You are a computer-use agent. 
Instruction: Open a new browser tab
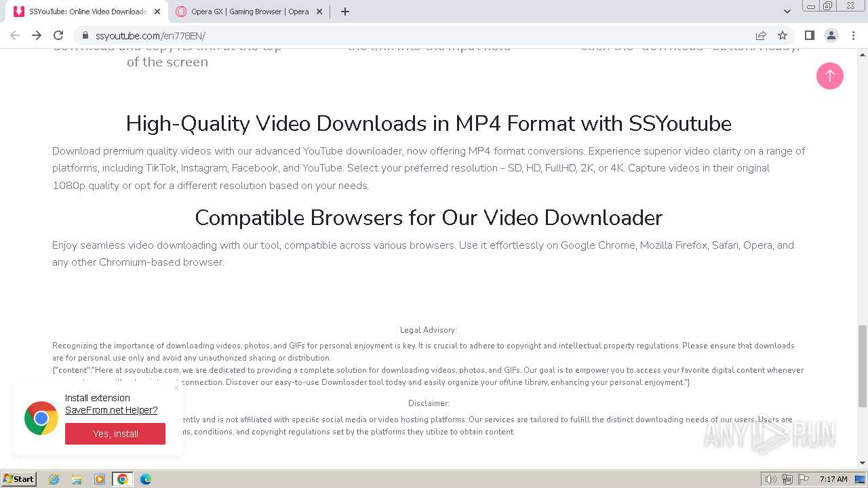click(x=345, y=12)
